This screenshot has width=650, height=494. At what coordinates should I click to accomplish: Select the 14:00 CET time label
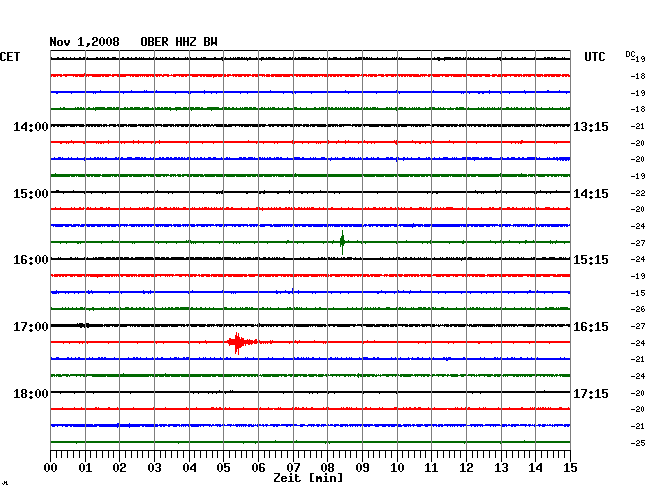[x=31, y=127]
